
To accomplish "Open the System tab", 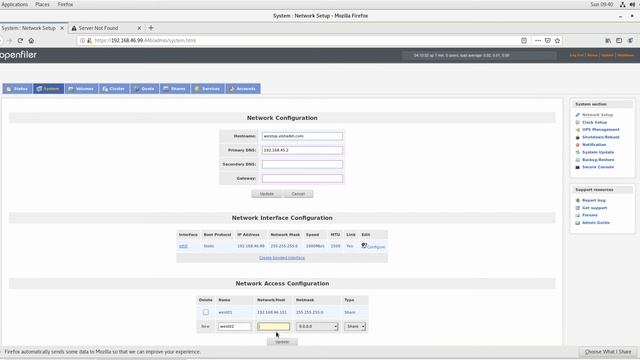I will pyautogui.click(x=48, y=89).
